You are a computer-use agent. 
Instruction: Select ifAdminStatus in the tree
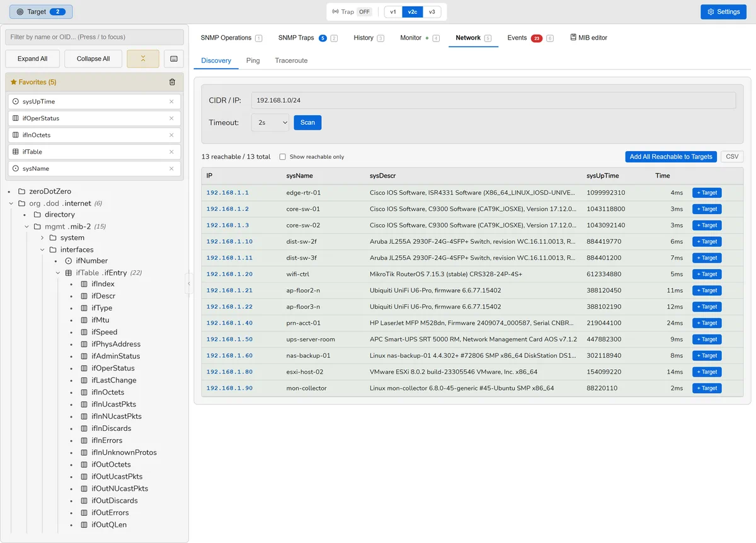pos(115,357)
